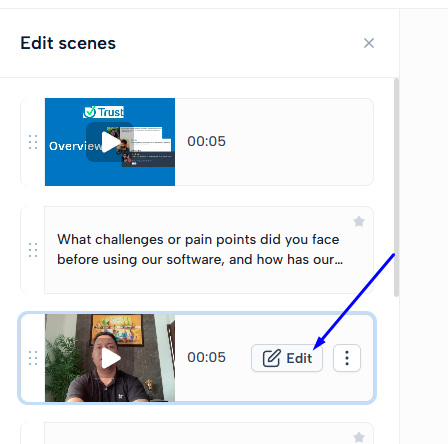Image resolution: width=448 pixels, height=444 pixels.
Task: Grab drag handle of Trust Overview scene
Action: pyautogui.click(x=33, y=142)
